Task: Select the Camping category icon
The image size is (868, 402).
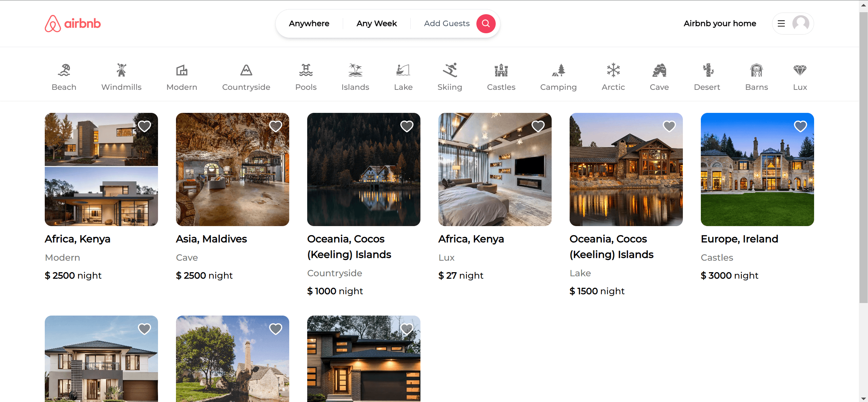Action: point(558,70)
